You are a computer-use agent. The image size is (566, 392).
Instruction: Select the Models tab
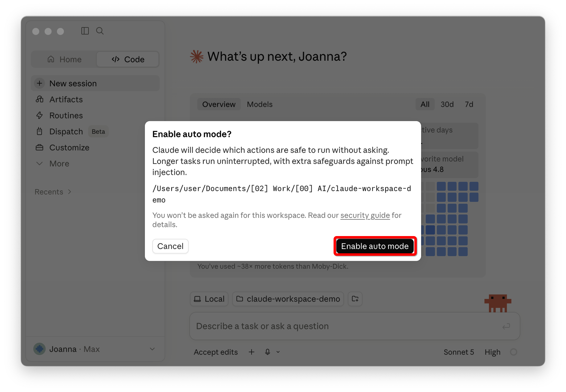point(260,104)
